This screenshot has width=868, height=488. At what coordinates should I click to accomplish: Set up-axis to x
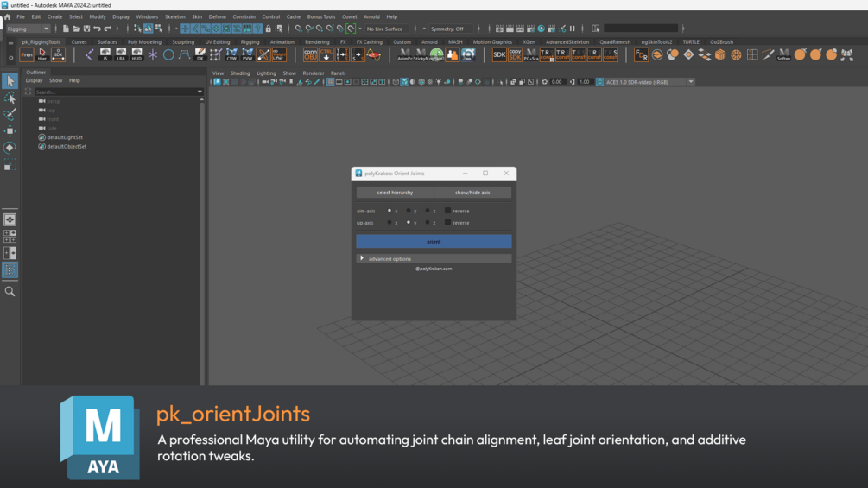pyautogui.click(x=390, y=223)
